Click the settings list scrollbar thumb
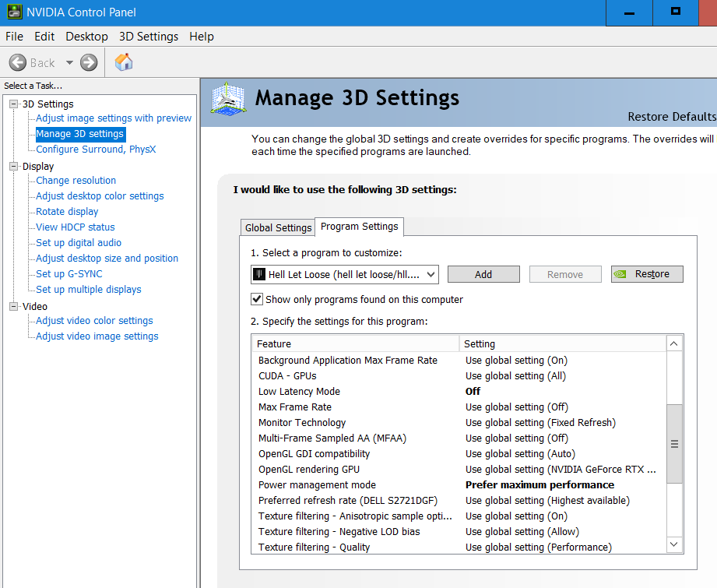717x588 pixels. (x=674, y=444)
